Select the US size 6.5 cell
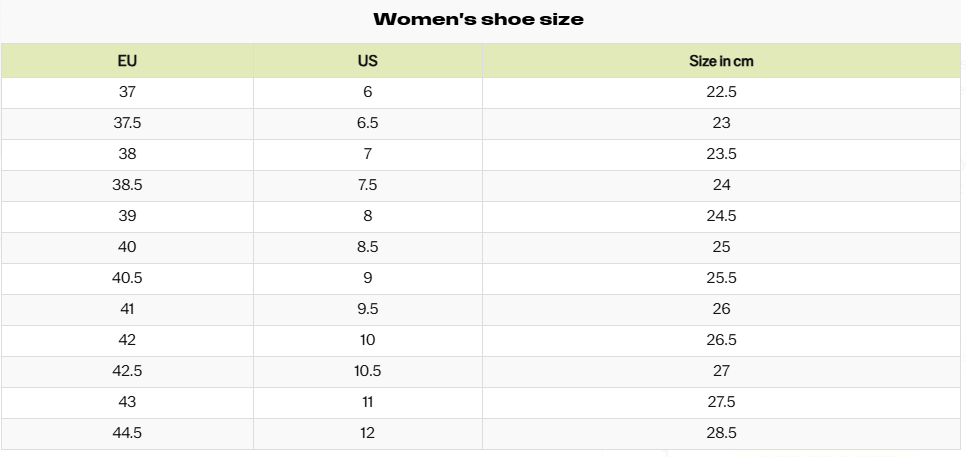 (x=368, y=123)
